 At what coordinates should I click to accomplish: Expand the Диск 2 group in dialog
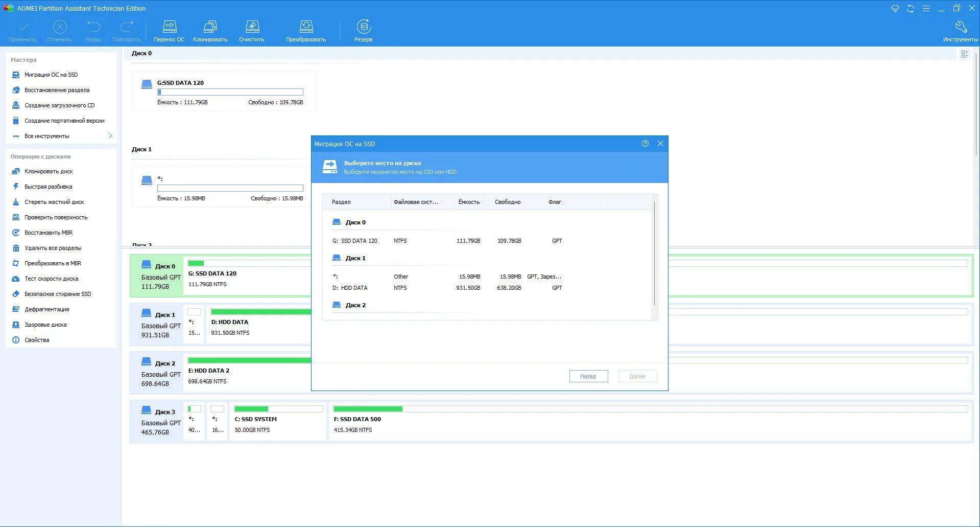tap(355, 305)
